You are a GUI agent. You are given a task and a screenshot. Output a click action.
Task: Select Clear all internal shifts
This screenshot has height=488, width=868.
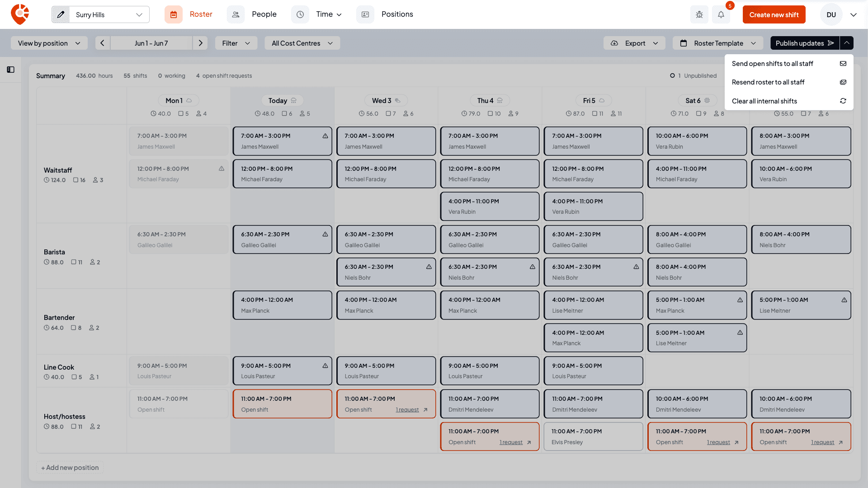789,101
